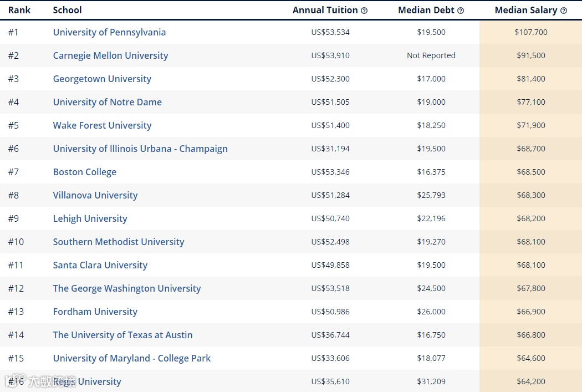
Task: Click the Median Salary column header
Action: coord(526,11)
